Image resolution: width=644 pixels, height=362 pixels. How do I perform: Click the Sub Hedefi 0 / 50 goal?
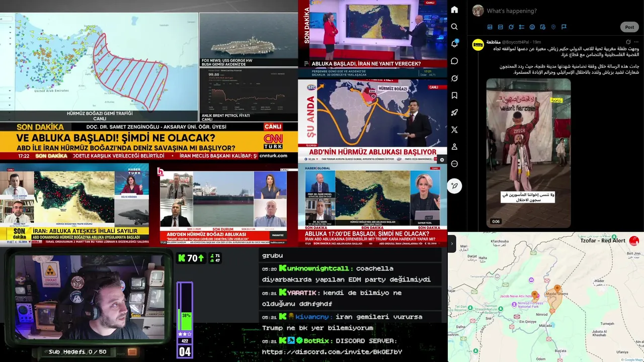[x=77, y=352]
